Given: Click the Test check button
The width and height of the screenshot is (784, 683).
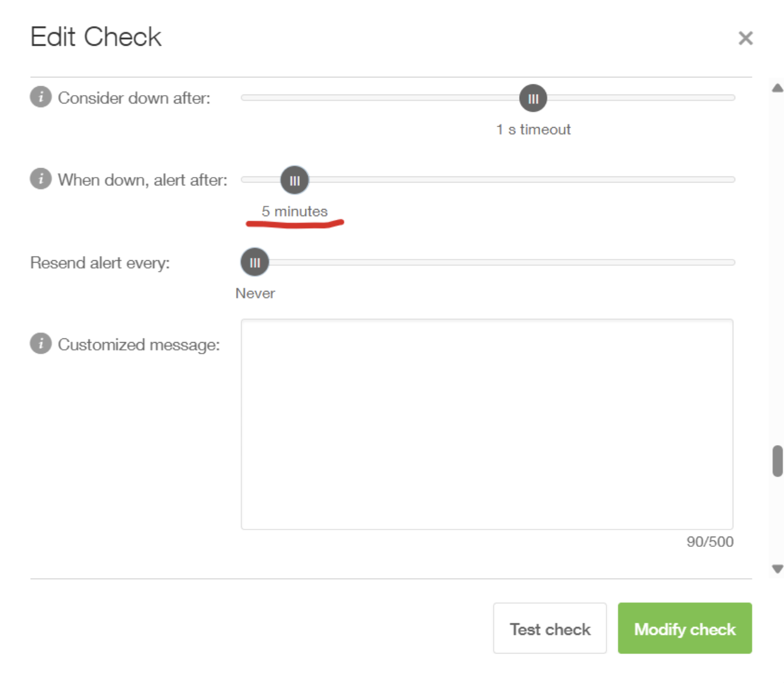Looking at the screenshot, I should (x=550, y=628).
